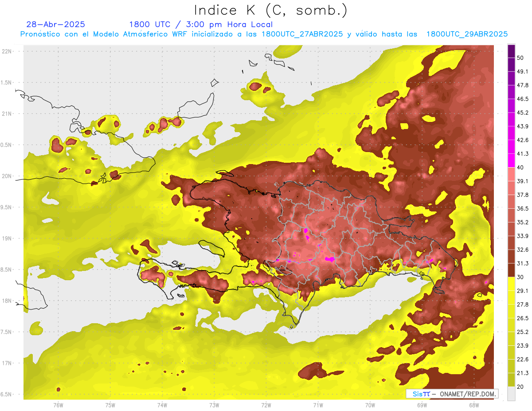This screenshot has width=532, height=411.
Task: Click the "72W" longitude label
Action: coord(266,405)
